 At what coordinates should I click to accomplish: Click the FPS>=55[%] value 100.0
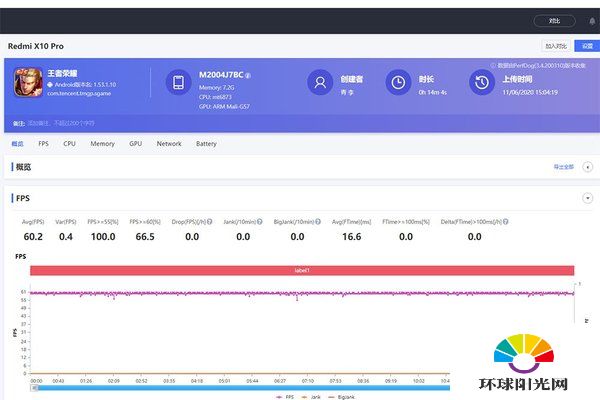[x=103, y=237]
